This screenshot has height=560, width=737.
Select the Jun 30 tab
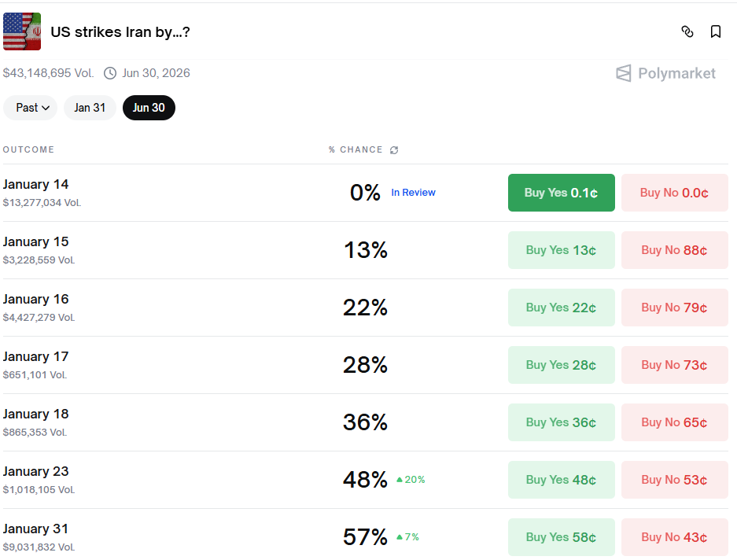point(149,108)
